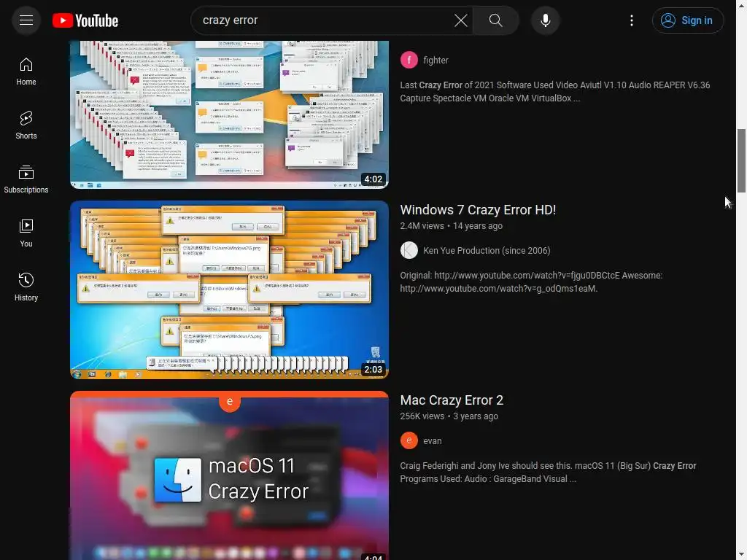Click '256K views • 3 years ago' text

pyautogui.click(x=449, y=416)
